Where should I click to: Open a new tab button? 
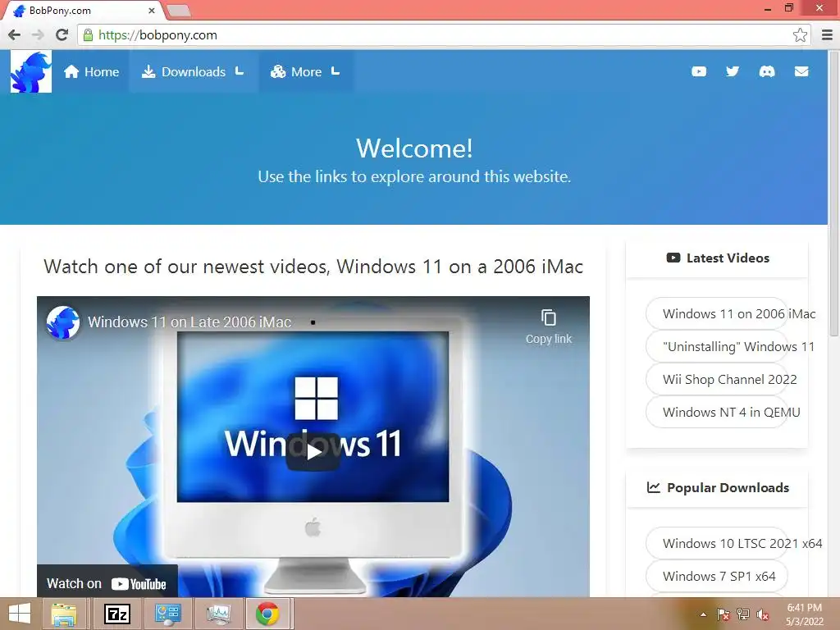(x=178, y=10)
